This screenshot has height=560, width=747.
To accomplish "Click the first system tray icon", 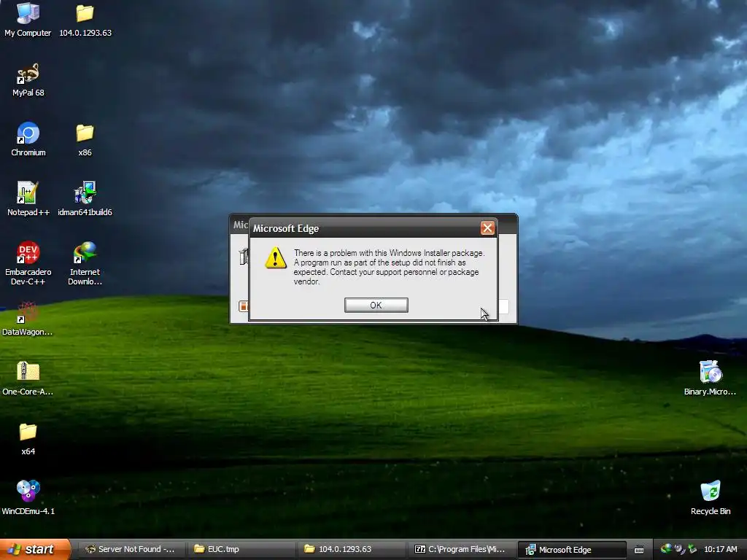I will (666, 549).
